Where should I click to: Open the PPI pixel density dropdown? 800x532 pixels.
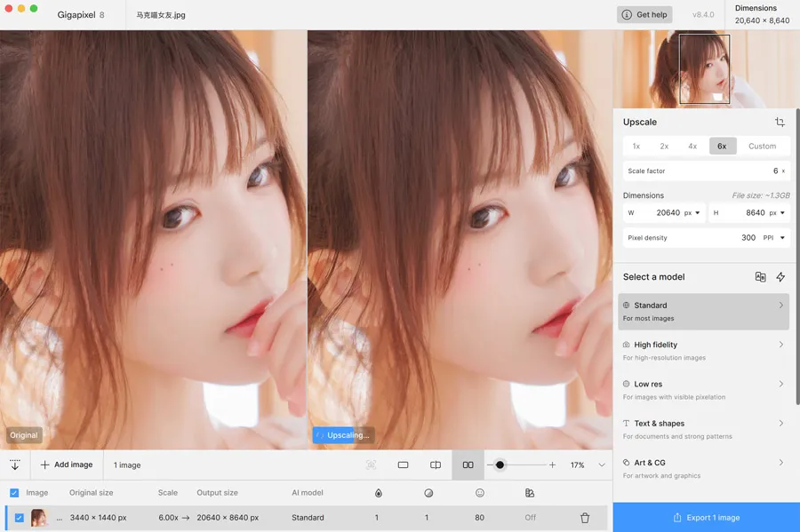pyautogui.click(x=774, y=238)
